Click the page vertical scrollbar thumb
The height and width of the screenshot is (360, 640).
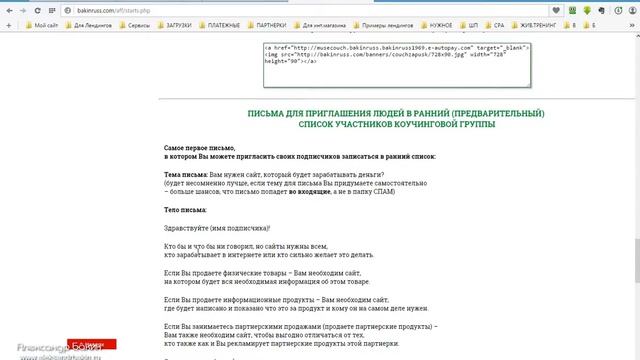click(637, 260)
